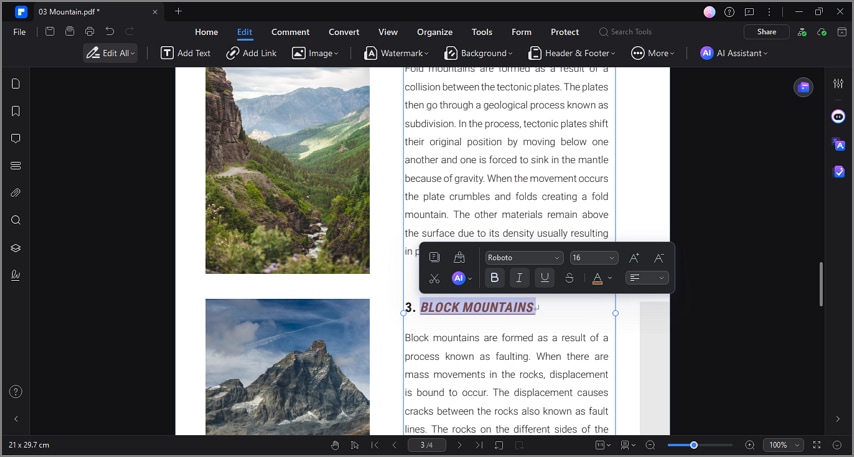Click the Add Text button
Image resolution: width=854 pixels, height=457 pixels.
click(x=186, y=53)
